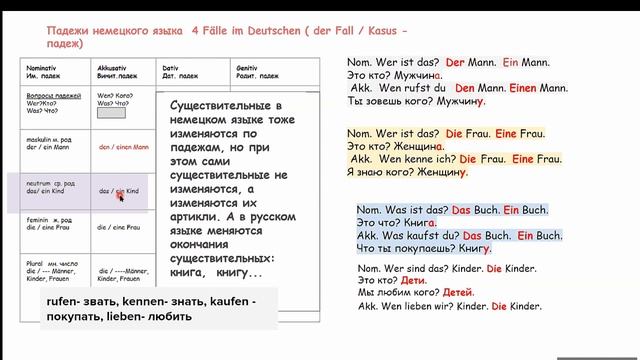Click the underlined "Вопросы падежей" text
Viewport: 640px width, 360px height.
pos(53,96)
